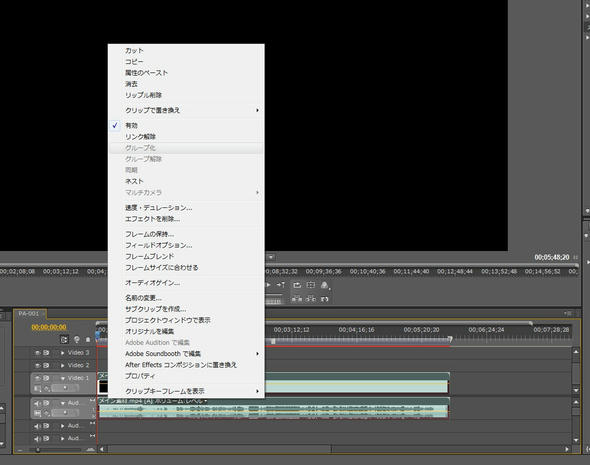590x465 pixels.
Task: Click the Safe Margins icon
Action: point(310,285)
